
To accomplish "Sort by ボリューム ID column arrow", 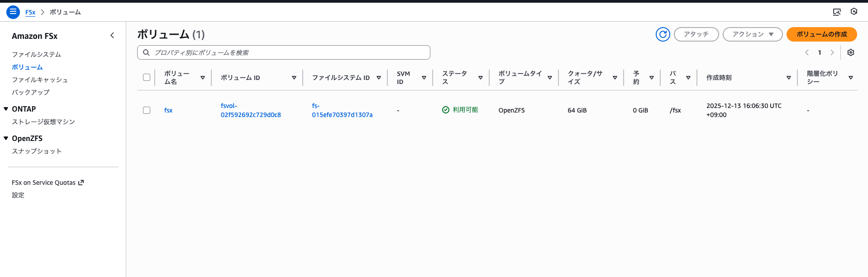I will click(294, 78).
